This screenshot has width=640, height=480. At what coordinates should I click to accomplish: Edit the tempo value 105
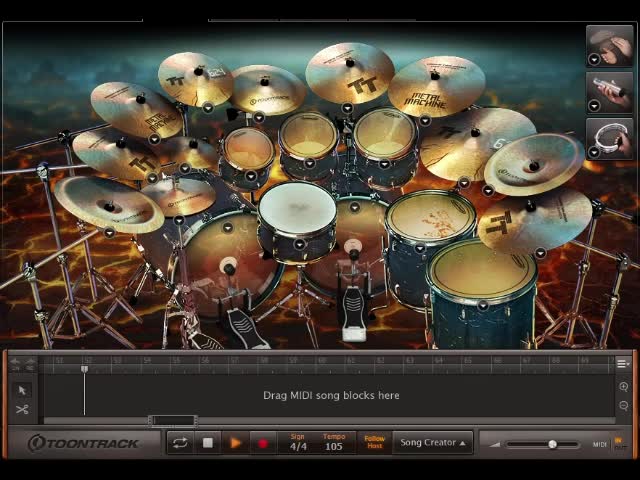[333, 447]
